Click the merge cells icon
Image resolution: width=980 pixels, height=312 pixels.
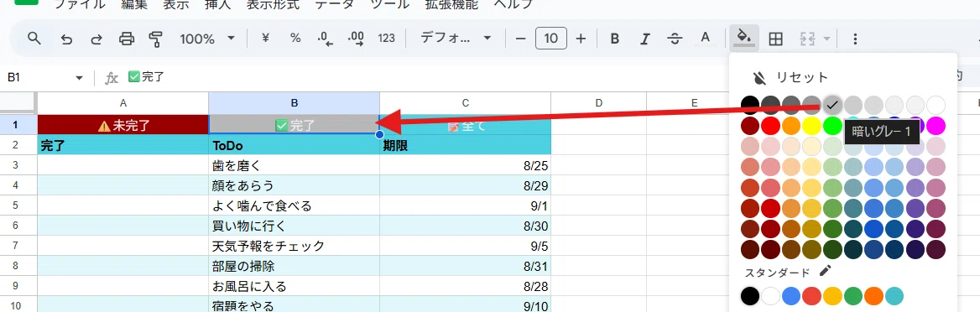tap(808, 39)
